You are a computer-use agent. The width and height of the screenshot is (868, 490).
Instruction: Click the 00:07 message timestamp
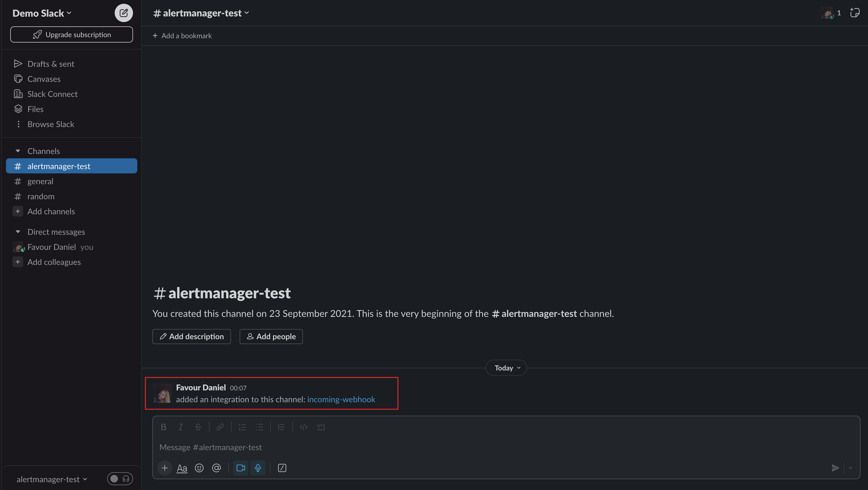[x=238, y=388]
